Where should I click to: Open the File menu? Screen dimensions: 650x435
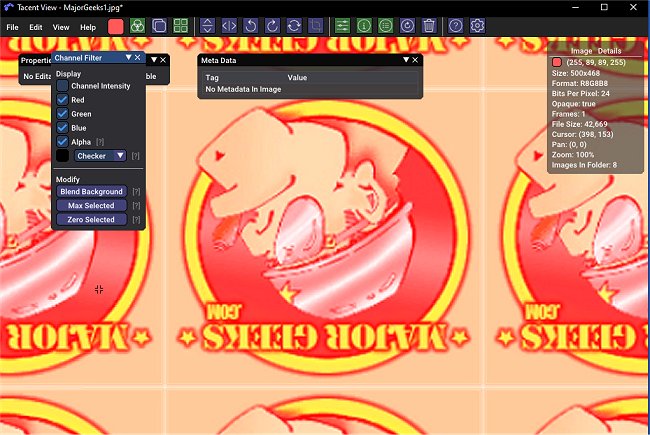tap(12, 27)
